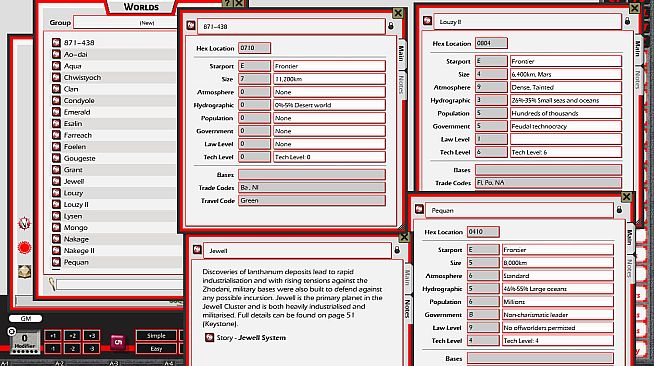
Task: Click the icon beside Chwistyoch in the Worlds list
Action: tap(56, 77)
